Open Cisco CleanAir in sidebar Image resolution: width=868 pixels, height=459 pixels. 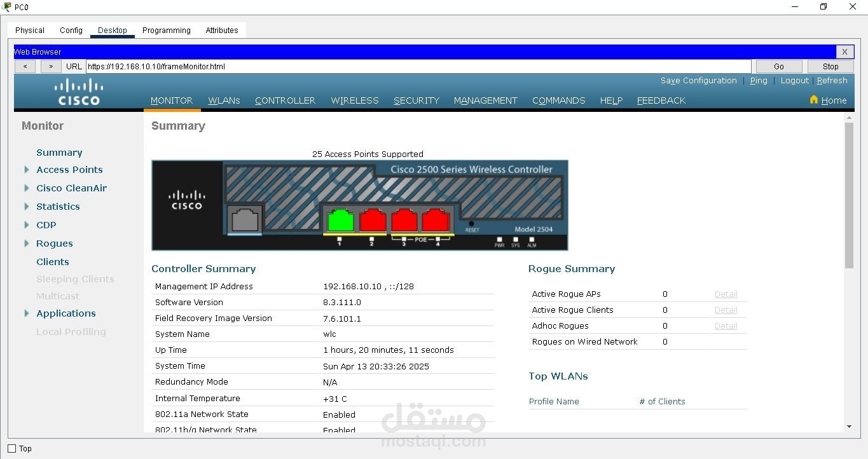[x=72, y=188]
